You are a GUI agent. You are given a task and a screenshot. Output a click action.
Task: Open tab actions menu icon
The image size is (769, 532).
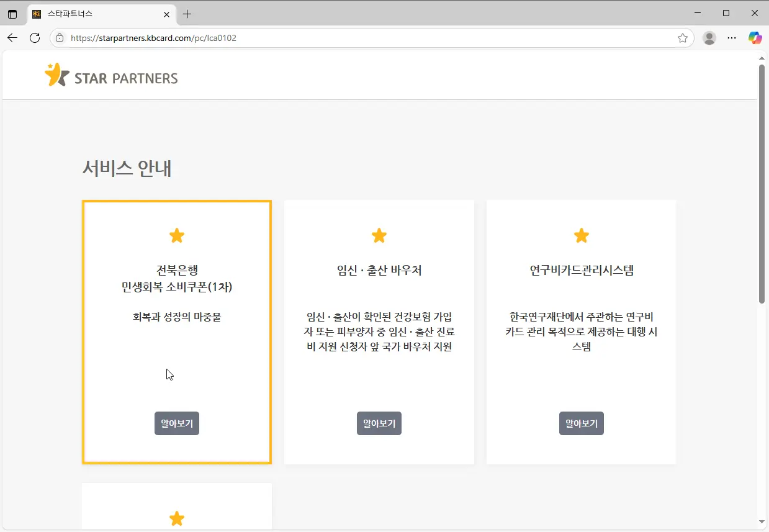pyautogui.click(x=12, y=14)
